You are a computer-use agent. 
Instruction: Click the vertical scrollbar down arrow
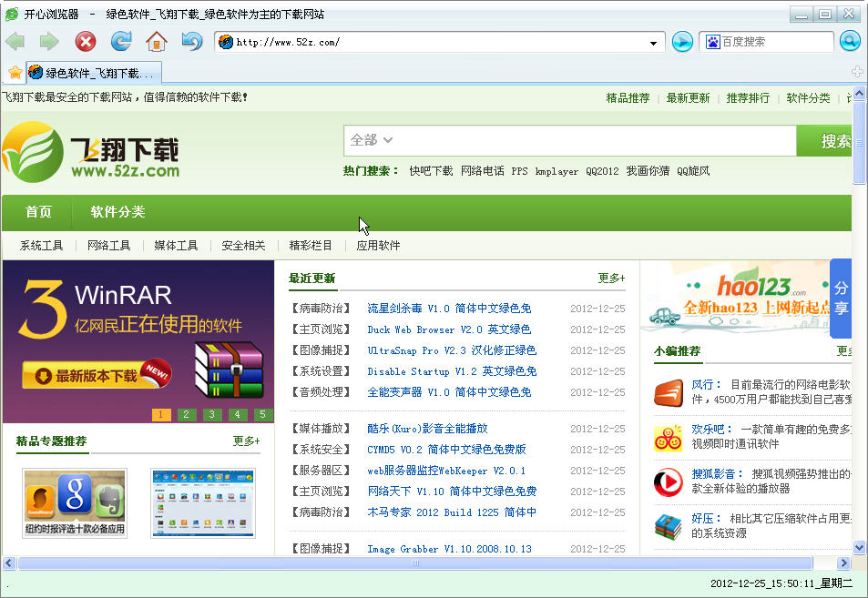point(859,547)
